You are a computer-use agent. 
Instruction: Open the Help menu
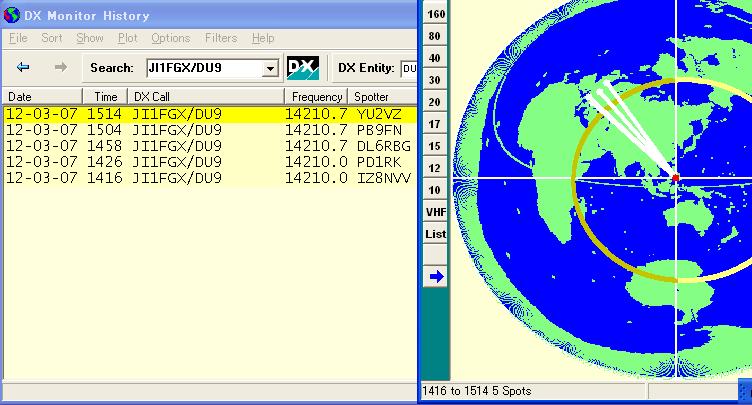[x=263, y=38]
